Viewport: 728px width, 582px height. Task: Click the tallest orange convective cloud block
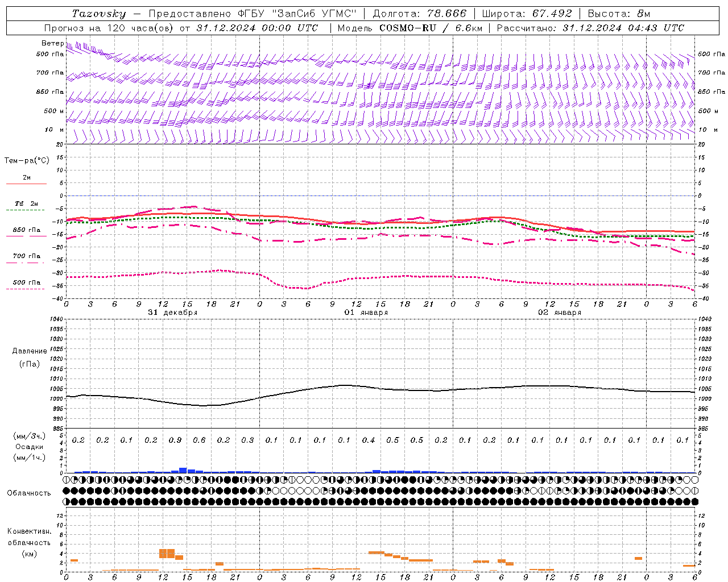(x=167, y=554)
